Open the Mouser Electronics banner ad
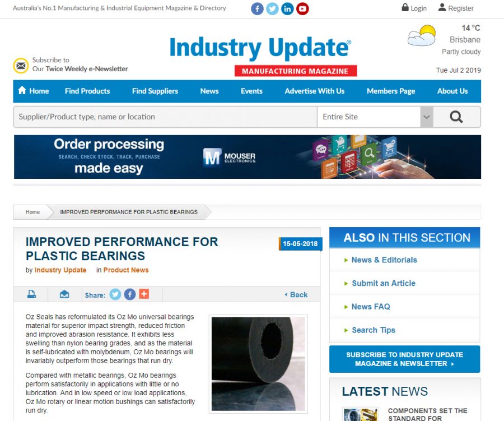This screenshot has height=421, width=504. click(x=247, y=157)
